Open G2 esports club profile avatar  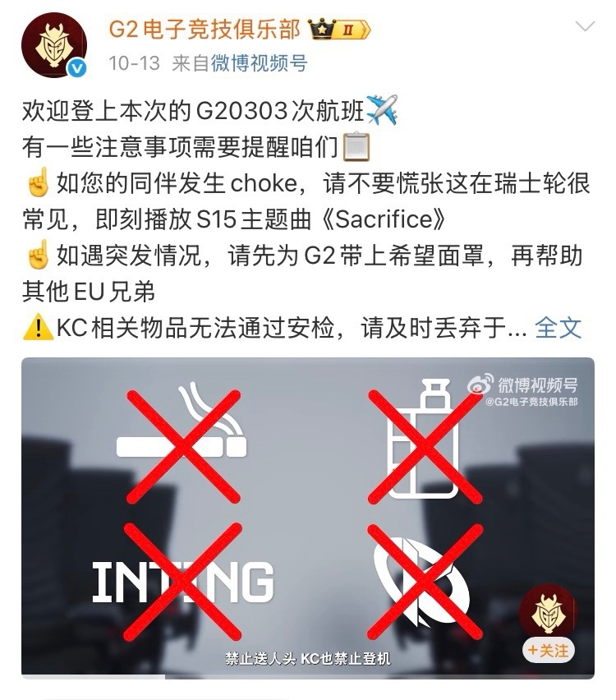53,45
